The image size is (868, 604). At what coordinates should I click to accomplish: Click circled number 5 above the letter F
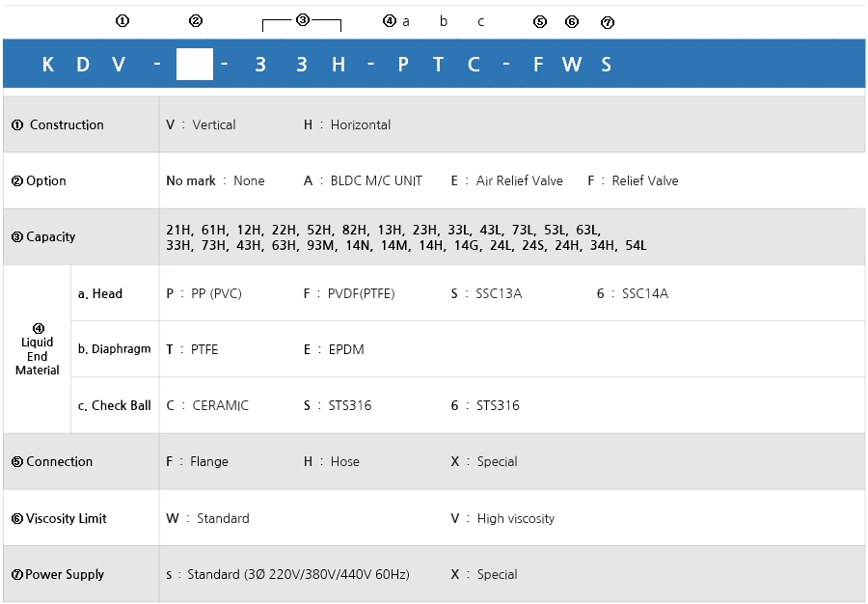click(540, 22)
